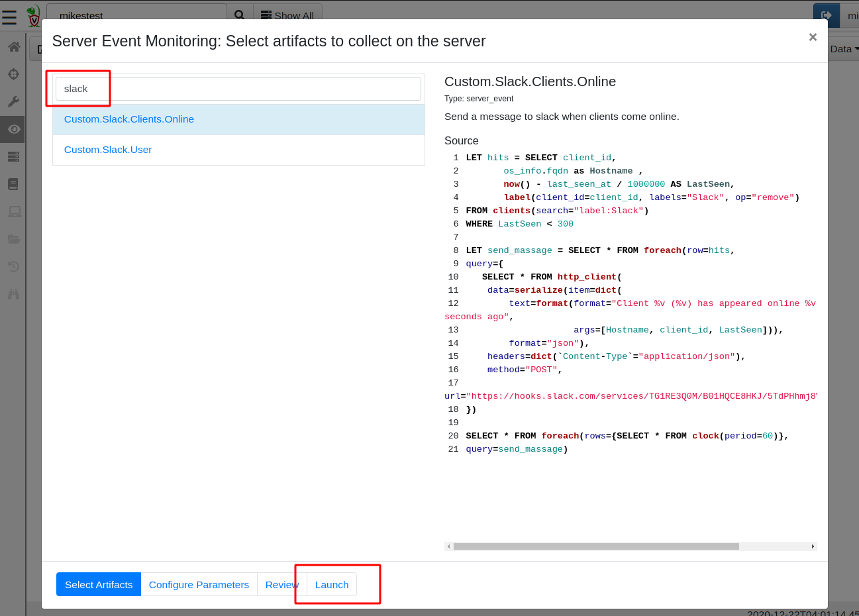Click the logout arrow icon
Viewport: 859px width, 616px height.
pyautogui.click(x=826, y=15)
